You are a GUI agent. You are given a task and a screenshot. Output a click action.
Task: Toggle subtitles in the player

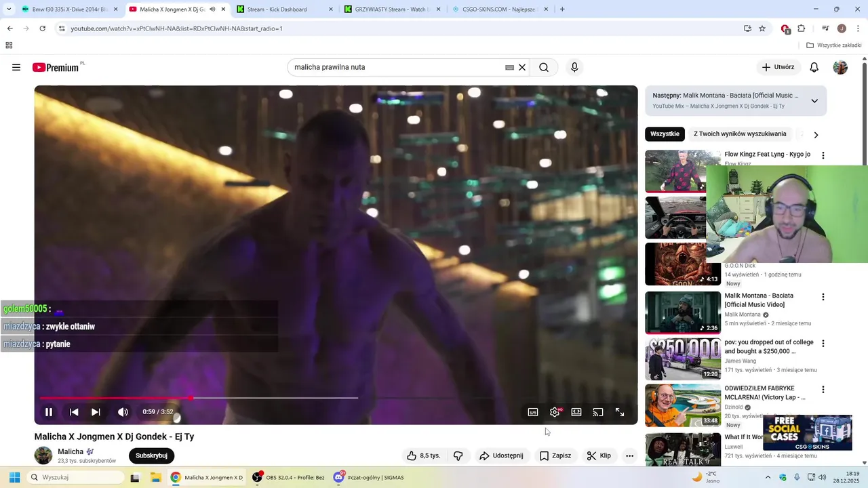click(x=533, y=412)
